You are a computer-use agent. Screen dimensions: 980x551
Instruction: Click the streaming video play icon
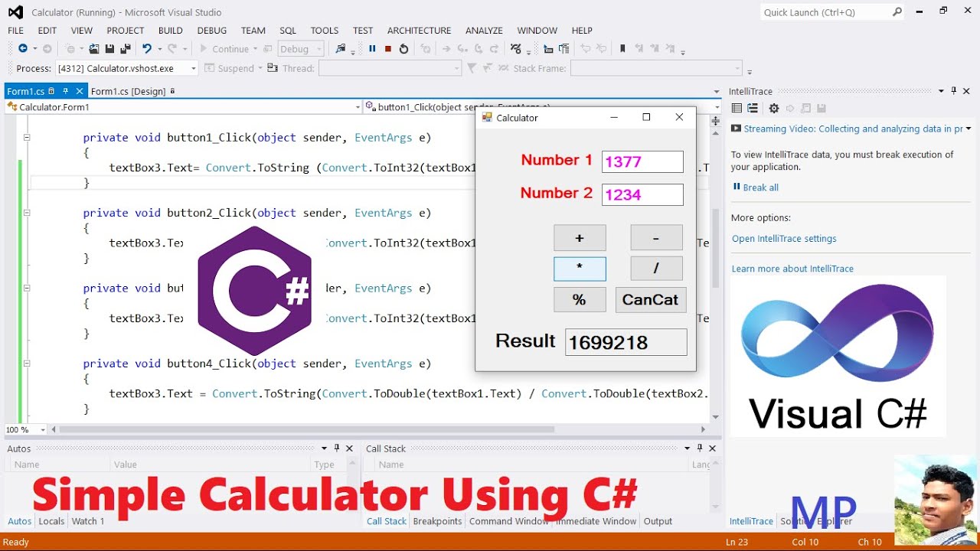pos(736,129)
